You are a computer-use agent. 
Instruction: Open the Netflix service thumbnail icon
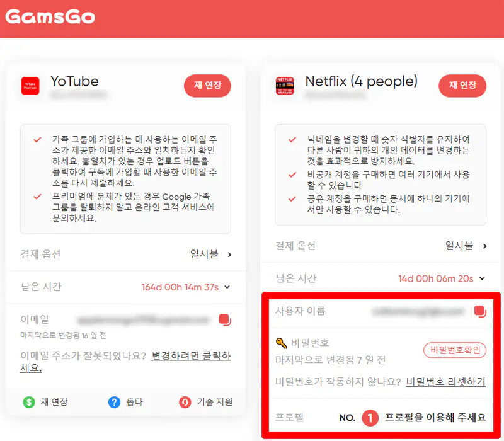tap(285, 86)
